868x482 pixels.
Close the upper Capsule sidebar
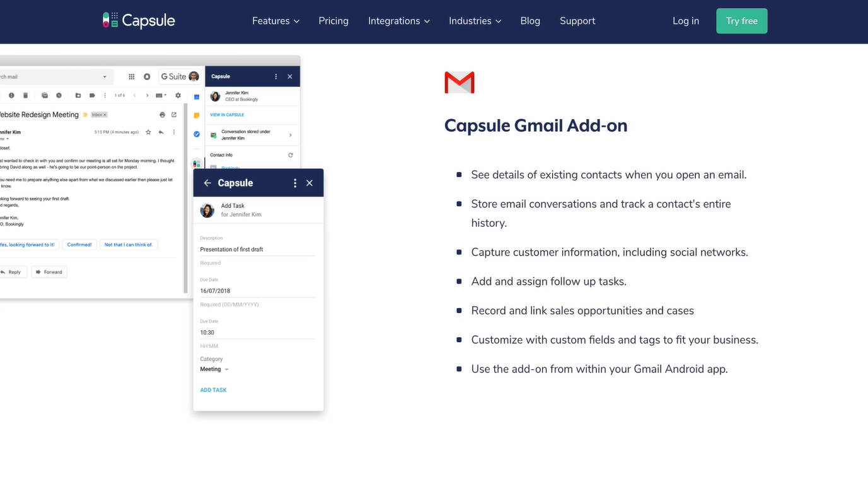coord(290,76)
